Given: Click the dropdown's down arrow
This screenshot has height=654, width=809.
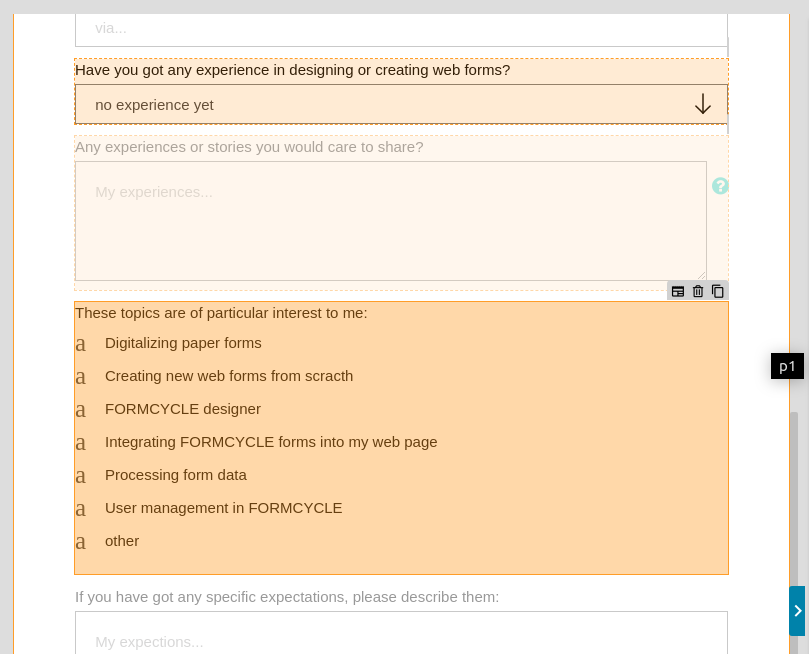Looking at the screenshot, I should tap(703, 104).
